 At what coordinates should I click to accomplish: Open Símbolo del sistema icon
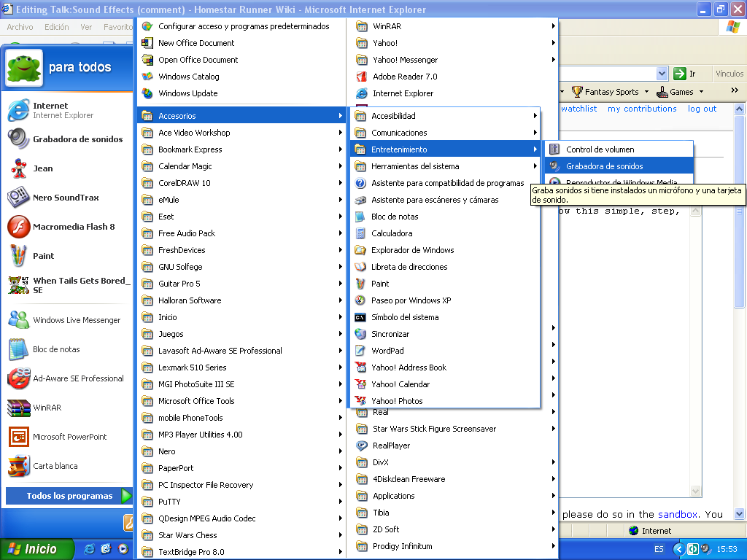(x=360, y=317)
